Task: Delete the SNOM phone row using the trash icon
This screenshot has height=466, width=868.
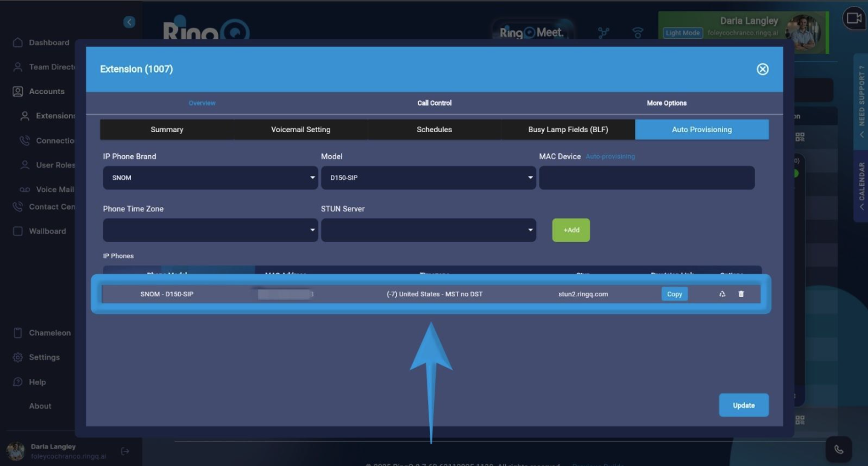Action: [741, 294]
